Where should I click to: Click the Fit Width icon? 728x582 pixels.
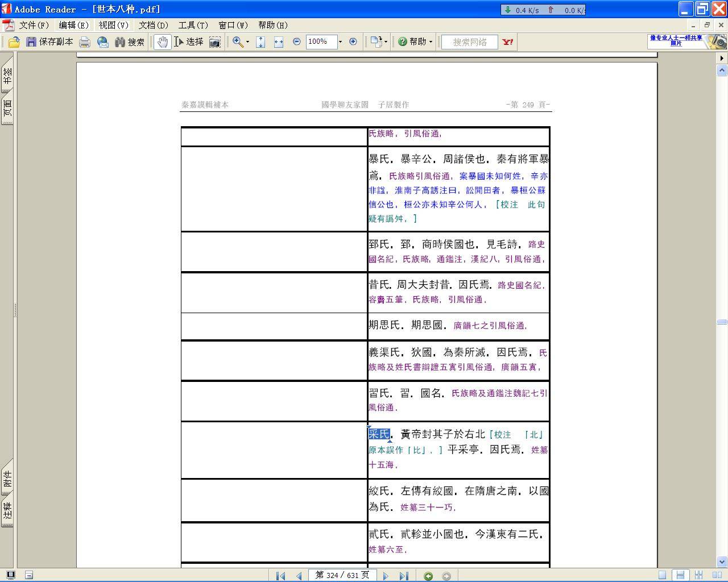[x=279, y=42]
